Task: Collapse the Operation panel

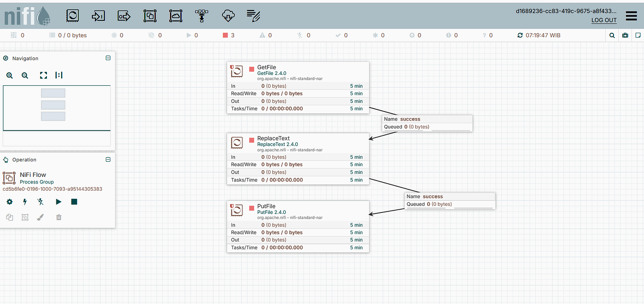Action: pos(108,159)
